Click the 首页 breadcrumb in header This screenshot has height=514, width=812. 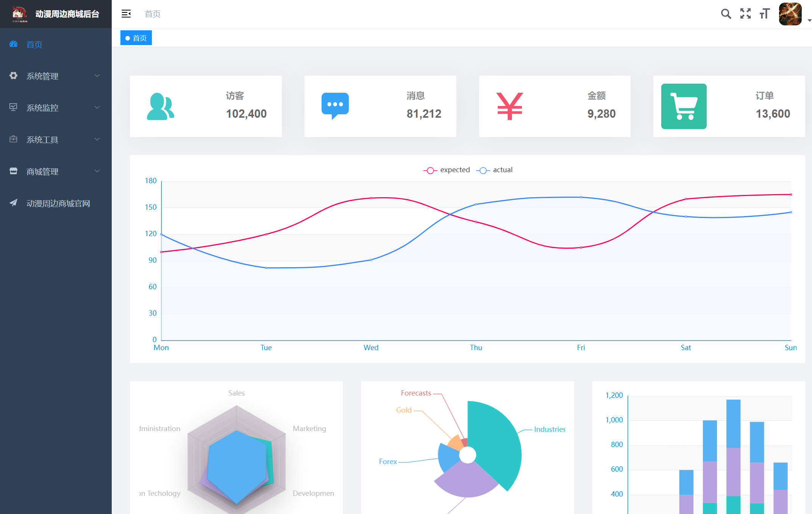coord(153,14)
